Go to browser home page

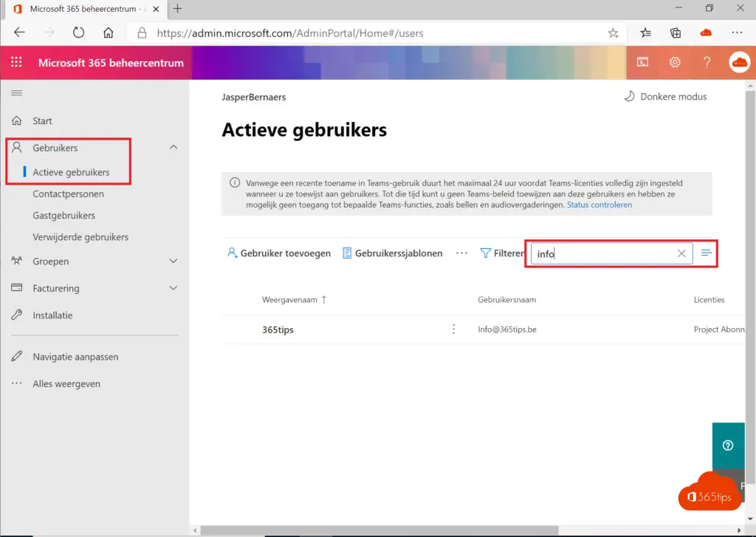(x=109, y=33)
